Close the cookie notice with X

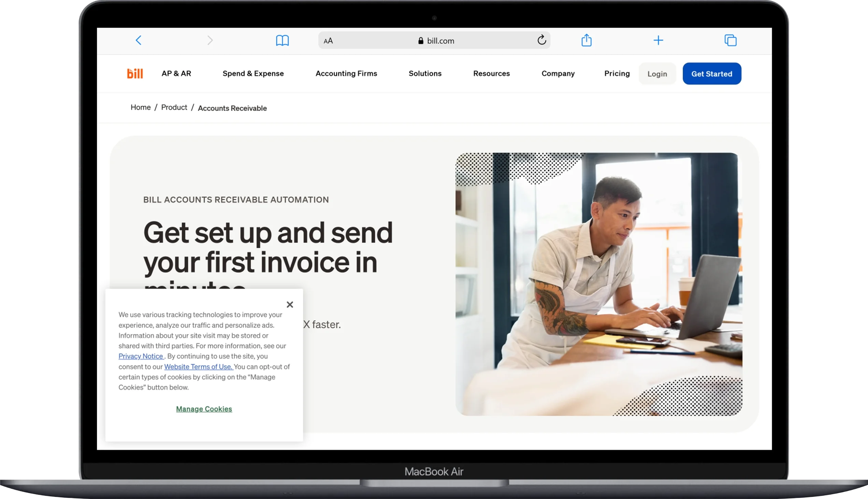tap(290, 304)
